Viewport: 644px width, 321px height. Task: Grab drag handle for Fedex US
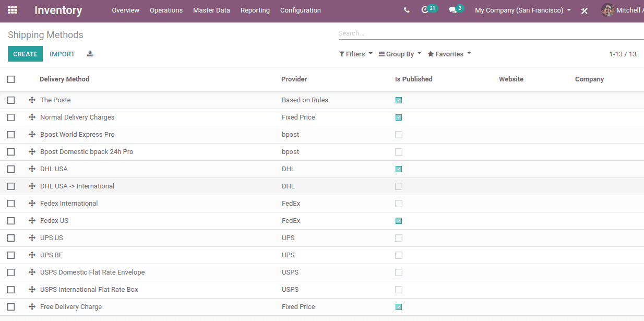32,221
